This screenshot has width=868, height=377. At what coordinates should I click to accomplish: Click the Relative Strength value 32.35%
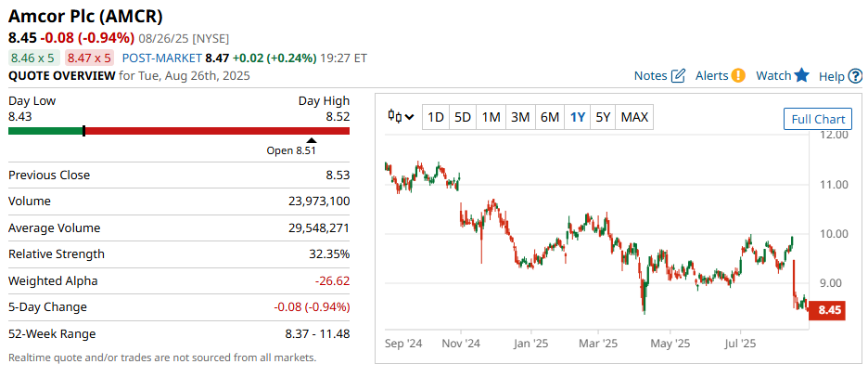tap(329, 253)
